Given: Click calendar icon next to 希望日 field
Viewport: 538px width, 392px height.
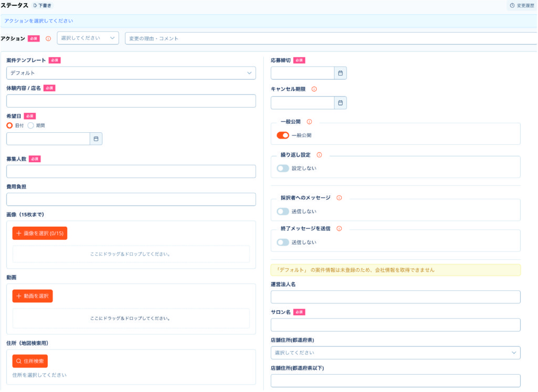Looking at the screenshot, I should tap(96, 139).
